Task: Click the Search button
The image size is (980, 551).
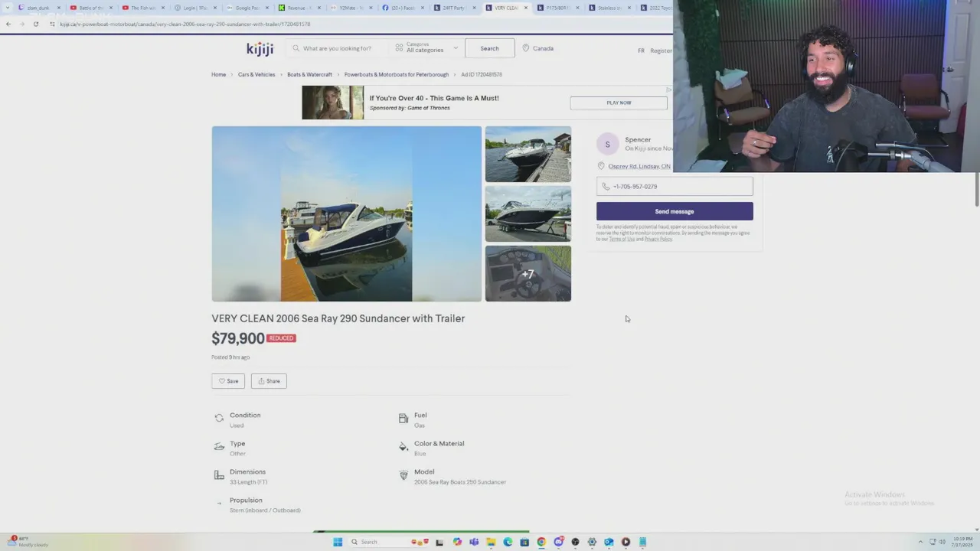Action: pyautogui.click(x=489, y=48)
